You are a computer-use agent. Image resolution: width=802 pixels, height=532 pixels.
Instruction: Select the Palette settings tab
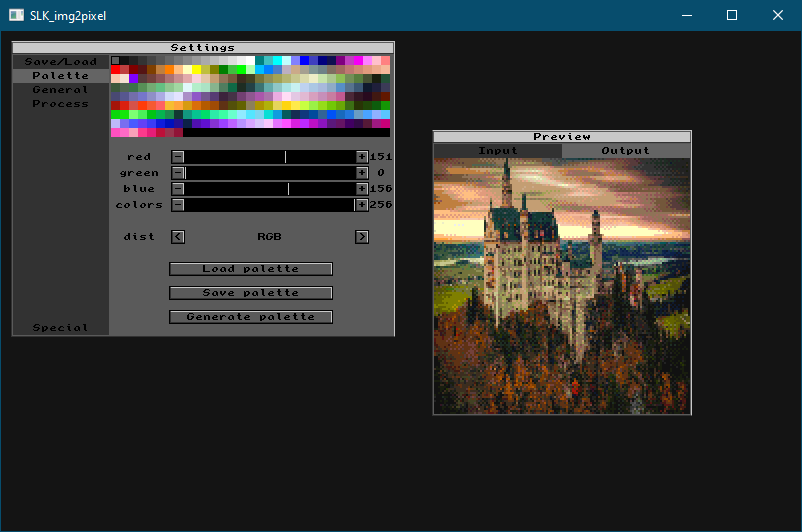(61, 76)
